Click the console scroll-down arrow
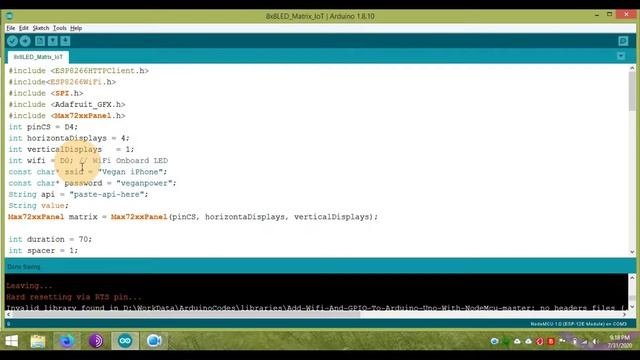Screen dimensions: 640x360 (x=632, y=307)
